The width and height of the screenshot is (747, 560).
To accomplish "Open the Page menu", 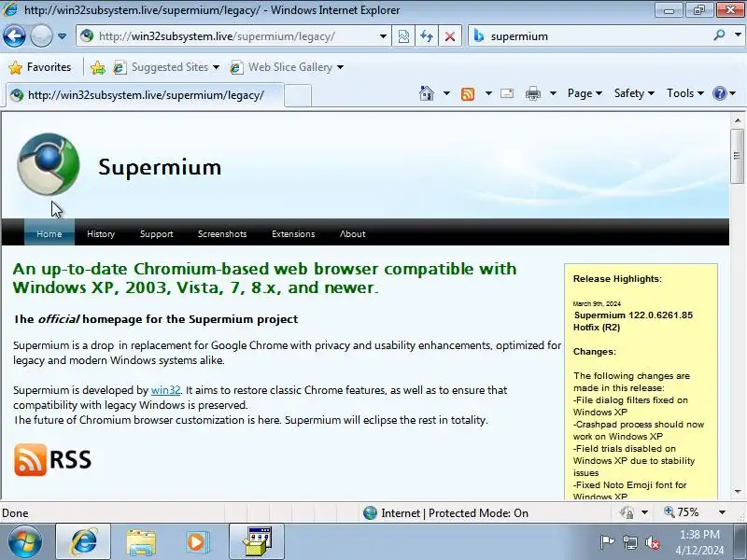I will click(x=585, y=93).
